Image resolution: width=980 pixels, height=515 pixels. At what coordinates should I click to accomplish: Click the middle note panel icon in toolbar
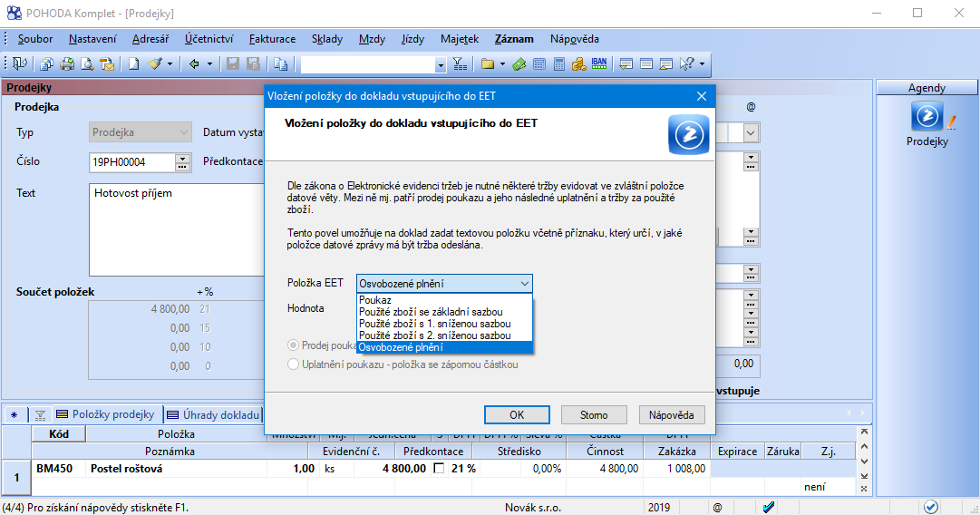(646, 63)
